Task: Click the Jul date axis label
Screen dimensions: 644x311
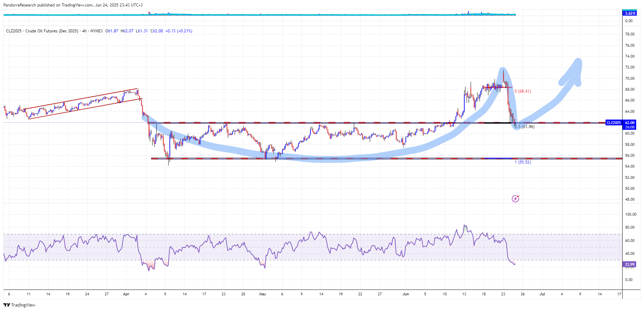Action: point(542,294)
